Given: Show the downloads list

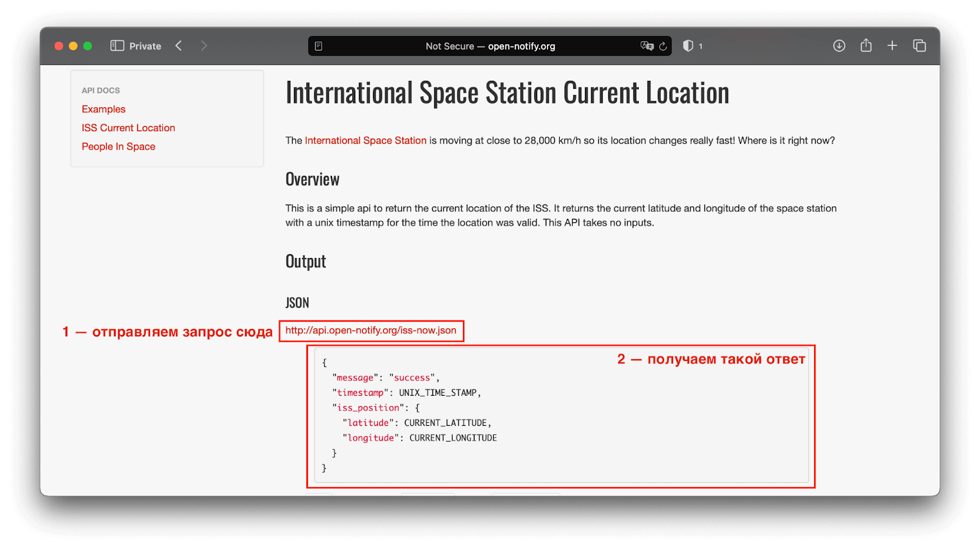Looking at the screenshot, I should coord(839,46).
